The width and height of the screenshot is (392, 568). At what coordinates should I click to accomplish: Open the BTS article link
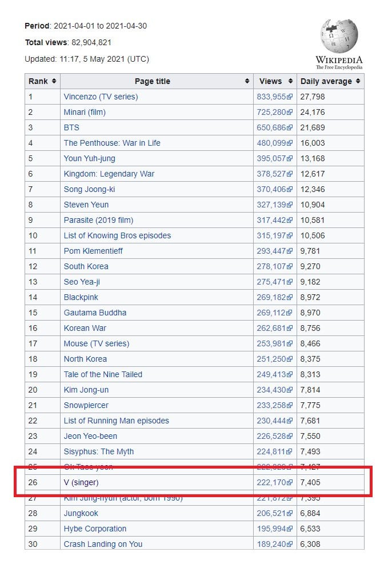click(x=71, y=127)
